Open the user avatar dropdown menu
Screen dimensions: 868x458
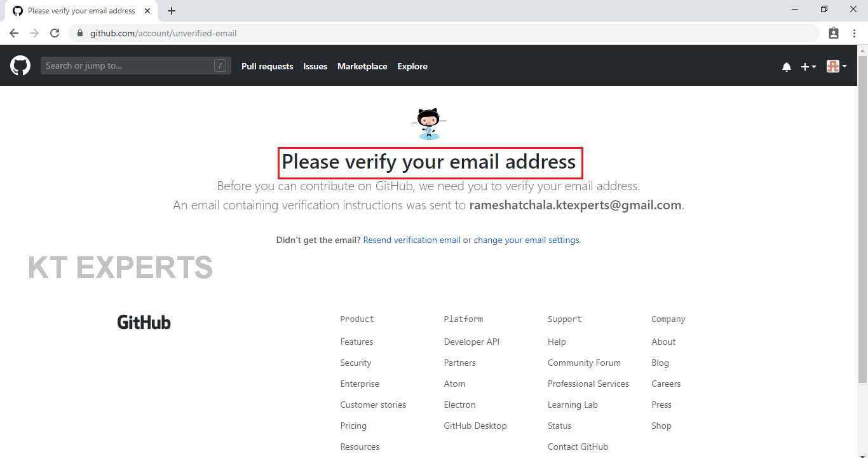click(x=836, y=66)
